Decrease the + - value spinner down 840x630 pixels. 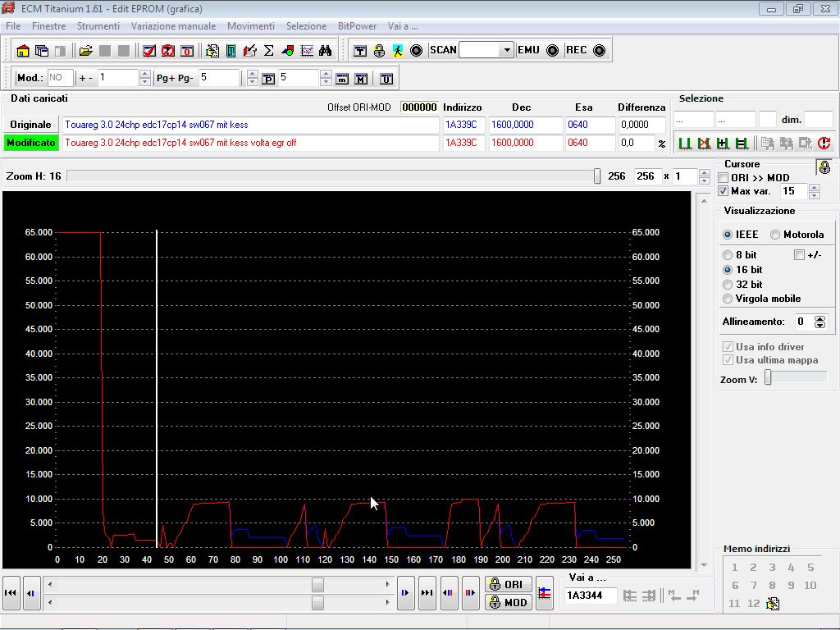tap(144, 82)
